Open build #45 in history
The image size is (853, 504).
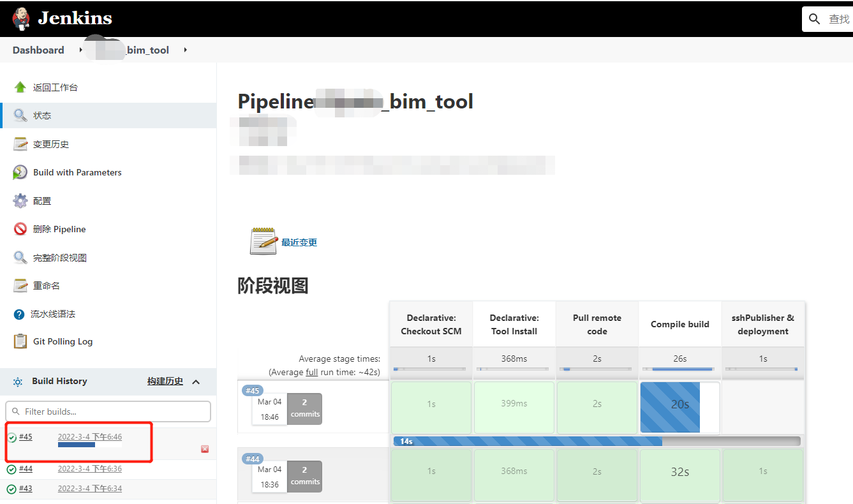pyautogui.click(x=26, y=436)
